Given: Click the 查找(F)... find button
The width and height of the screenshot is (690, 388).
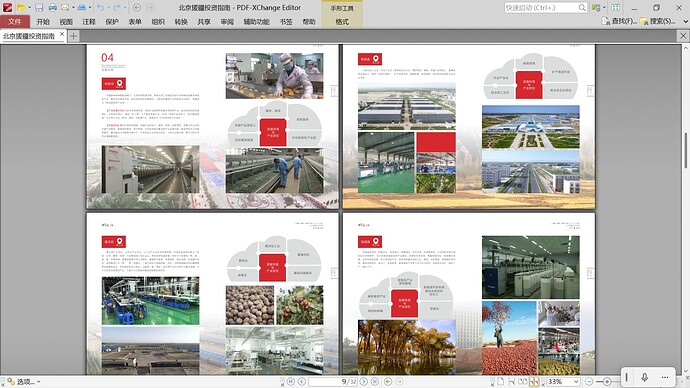Looking at the screenshot, I should 620,21.
